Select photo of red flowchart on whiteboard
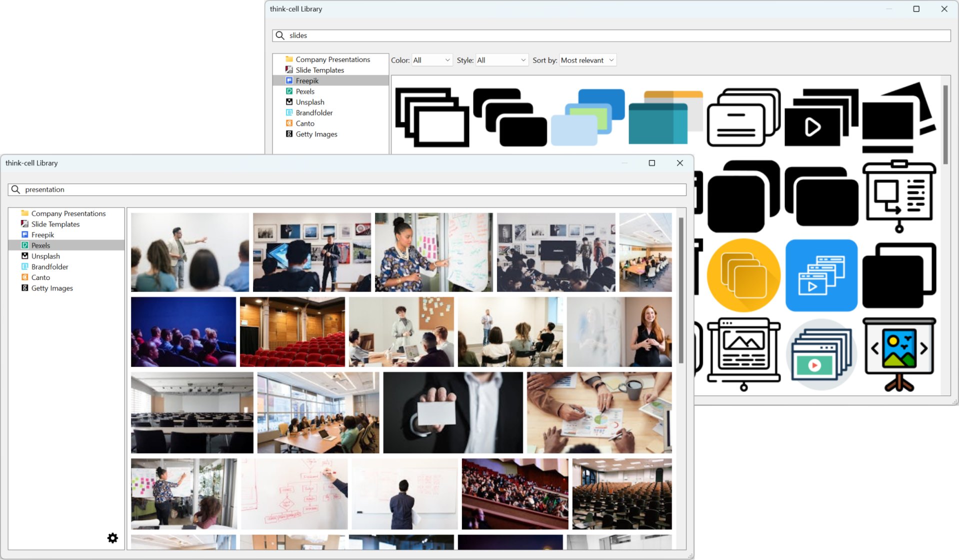959x560 pixels. [294, 494]
